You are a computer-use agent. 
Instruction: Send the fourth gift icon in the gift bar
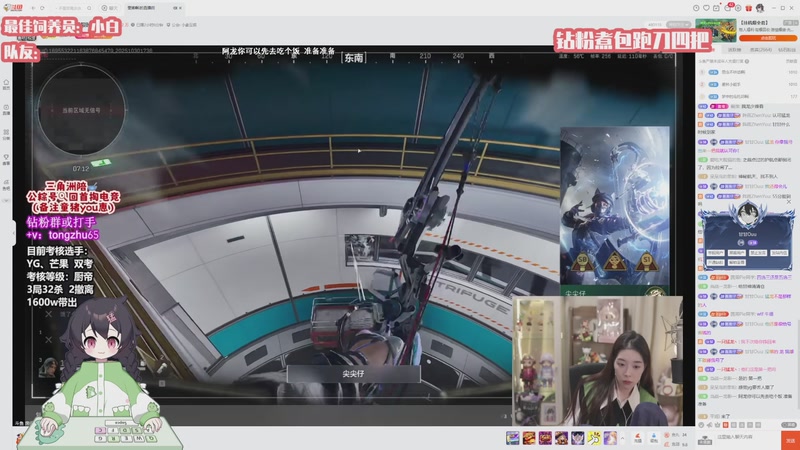[561, 438]
